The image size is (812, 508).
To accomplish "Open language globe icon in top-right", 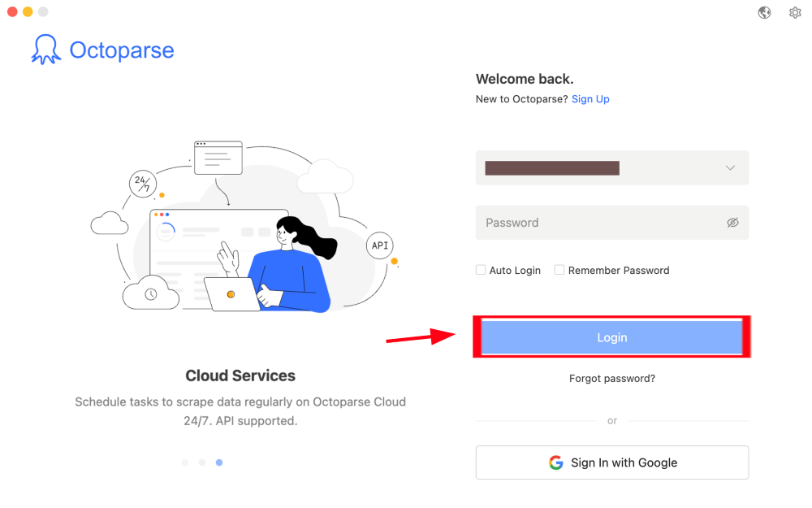I will (764, 12).
